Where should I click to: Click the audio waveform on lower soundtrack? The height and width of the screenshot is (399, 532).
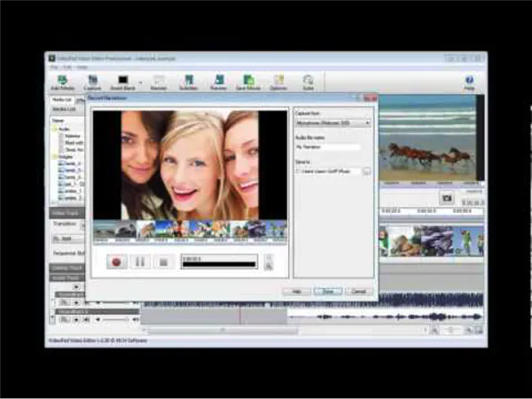pyautogui.click(x=385, y=317)
